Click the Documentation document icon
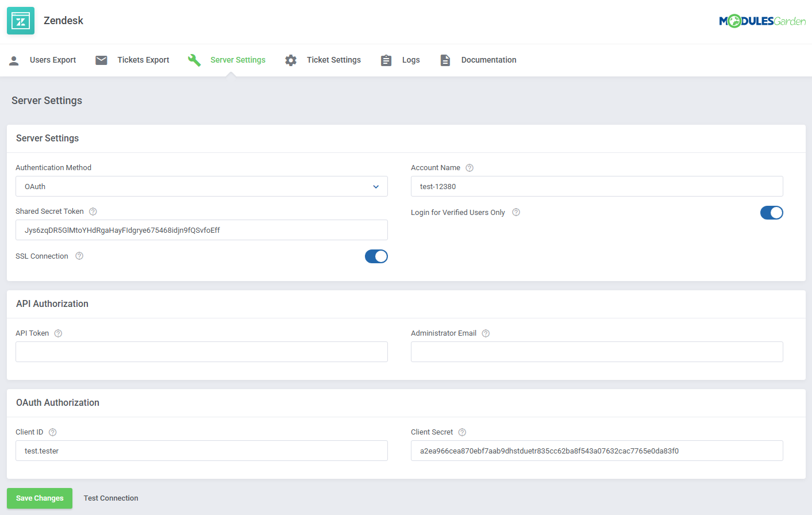 tap(445, 60)
